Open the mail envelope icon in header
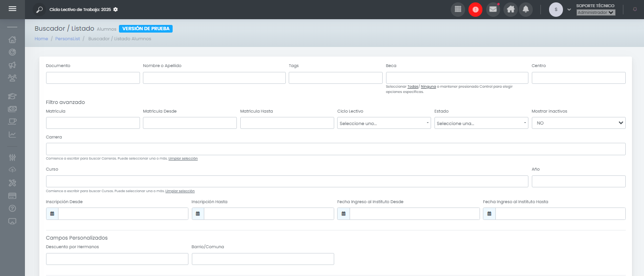The width and height of the screenshot is (644, 276). pos(493,10)
